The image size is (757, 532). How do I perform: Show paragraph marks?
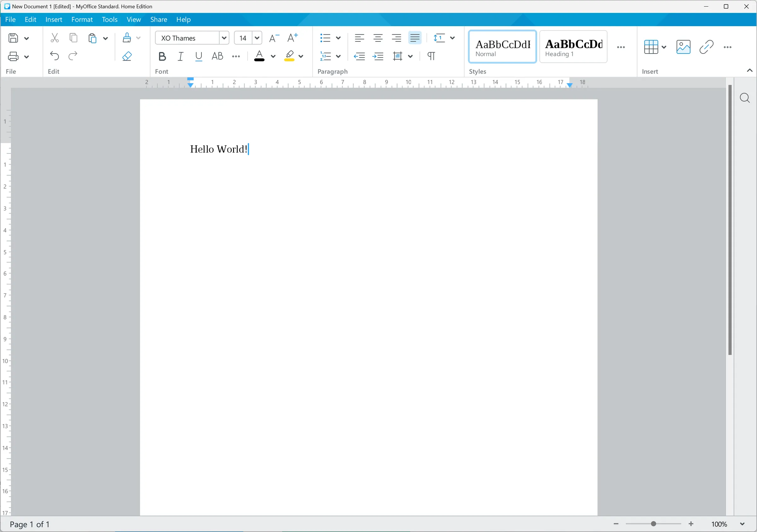[x=431, y=56]
